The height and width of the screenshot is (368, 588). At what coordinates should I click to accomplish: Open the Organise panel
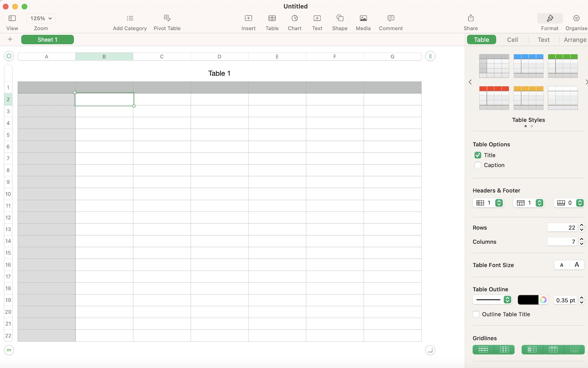(x=576, y=21)
